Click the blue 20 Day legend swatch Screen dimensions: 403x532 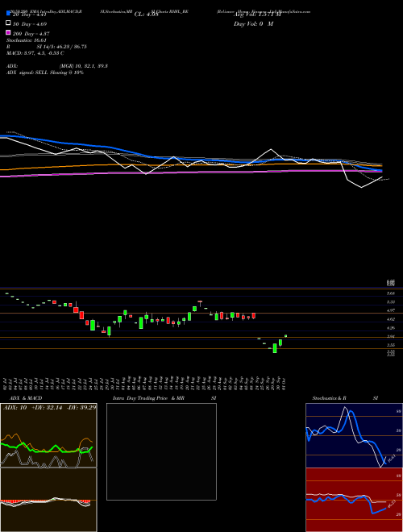click(9, 14)
